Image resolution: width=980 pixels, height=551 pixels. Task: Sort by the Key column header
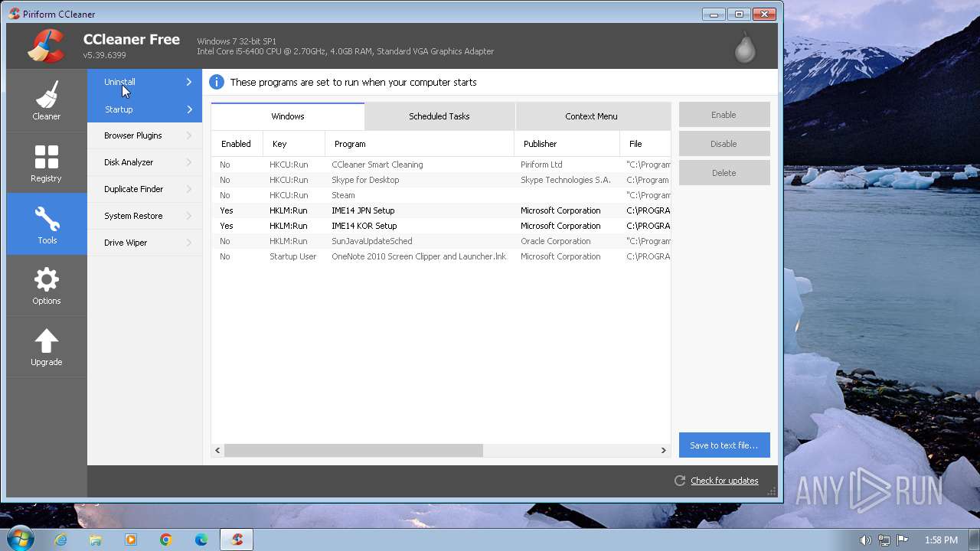point(294,144)
